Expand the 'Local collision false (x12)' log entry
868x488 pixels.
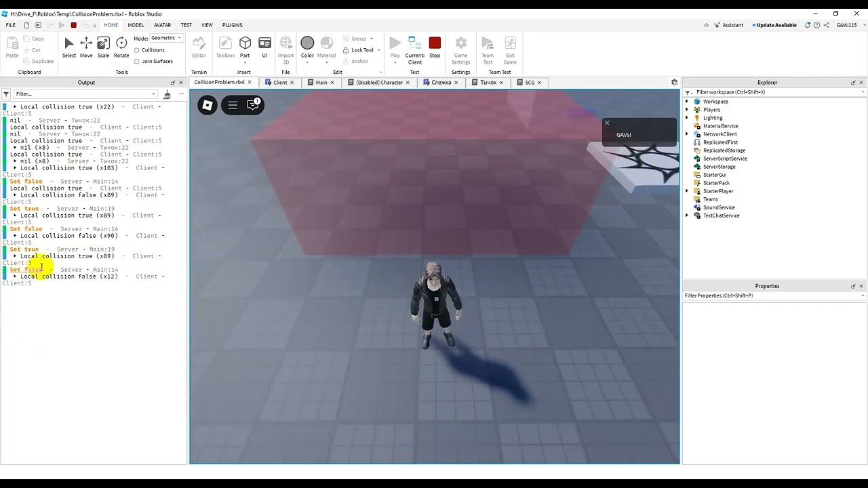coord(15,277)
